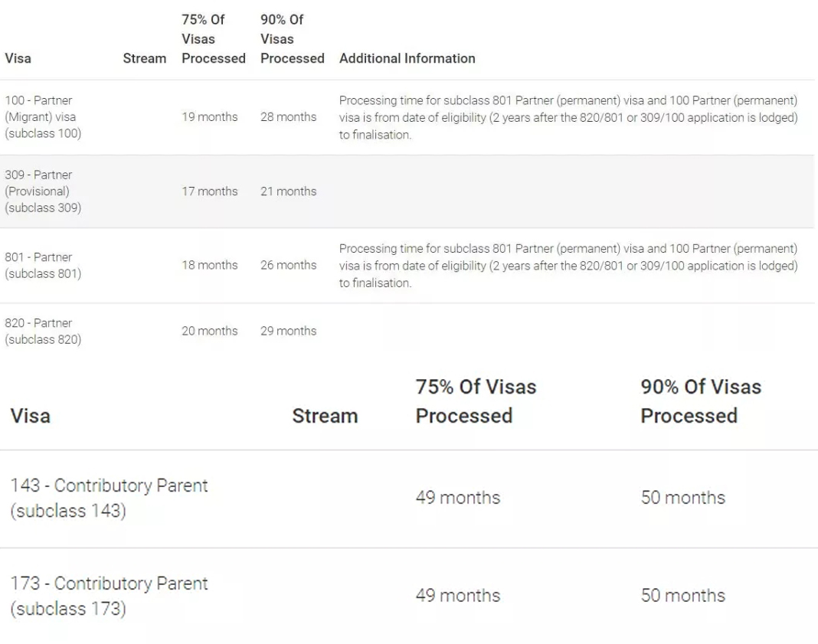Click the 19 months value for subclass 100

(x=209, y=117)
